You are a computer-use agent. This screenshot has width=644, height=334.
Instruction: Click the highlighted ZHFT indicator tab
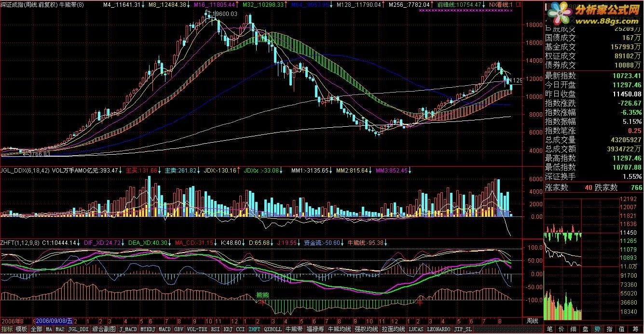pos(254,329)
